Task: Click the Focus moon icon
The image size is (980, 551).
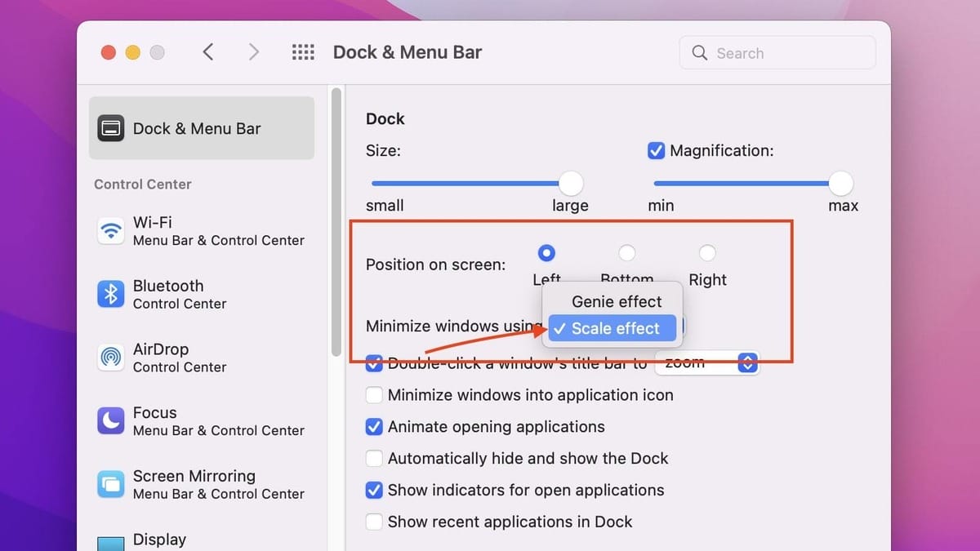Action: (x=110, y=421)
